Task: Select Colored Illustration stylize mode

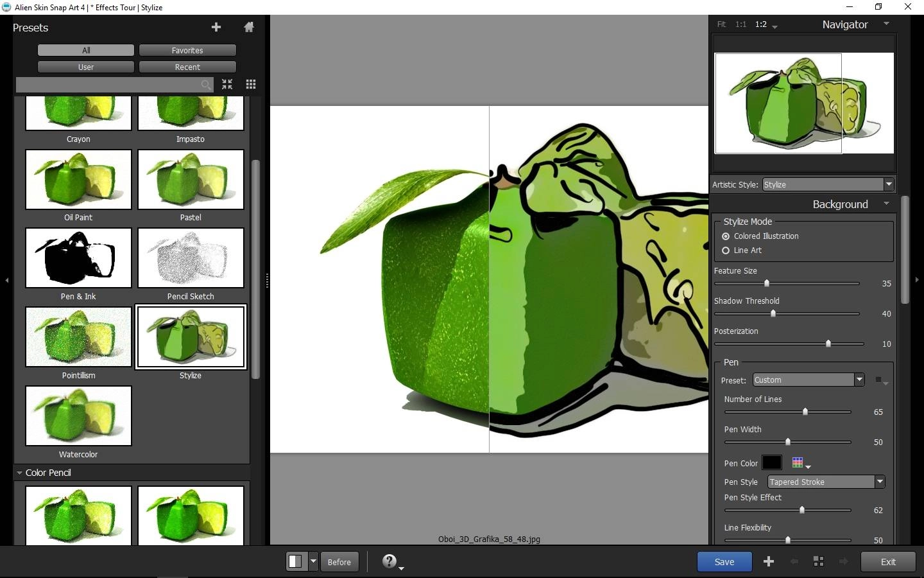Action: point(726,236)
